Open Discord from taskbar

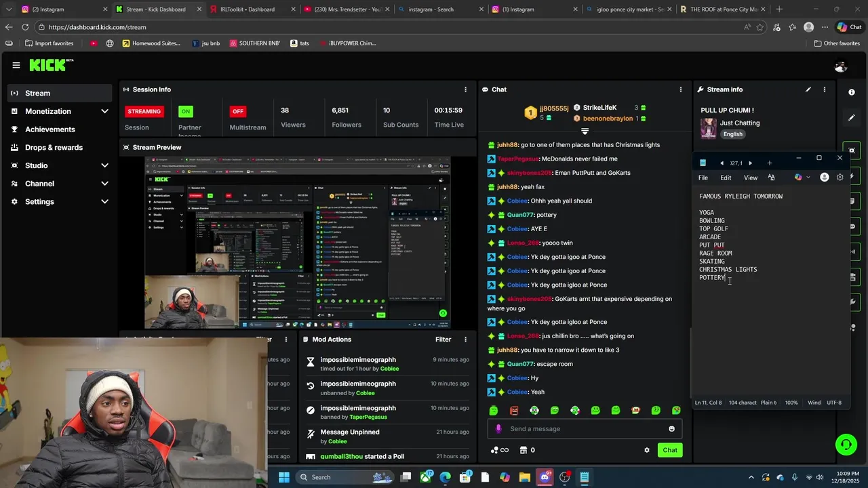[x=545, y=477]
